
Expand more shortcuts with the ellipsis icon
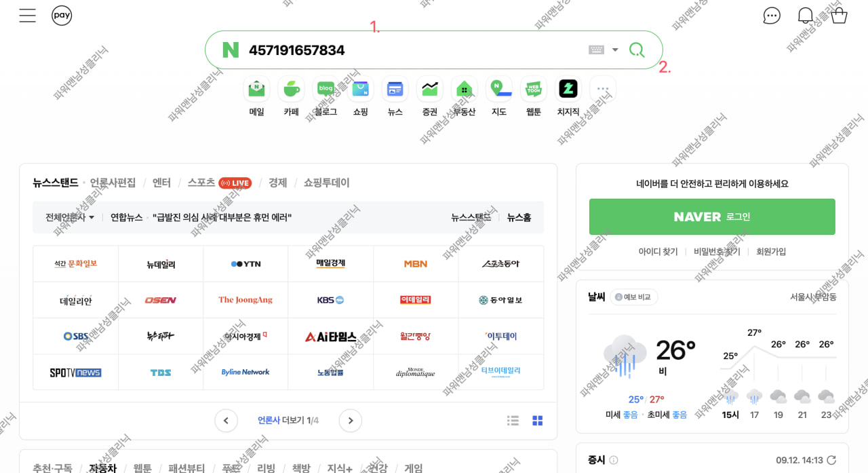click(602, 89)
